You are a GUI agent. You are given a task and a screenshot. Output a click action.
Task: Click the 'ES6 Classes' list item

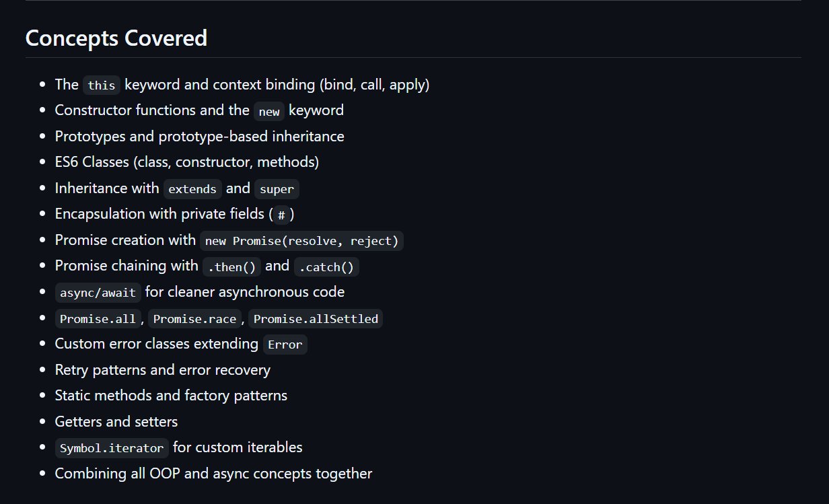186,162
